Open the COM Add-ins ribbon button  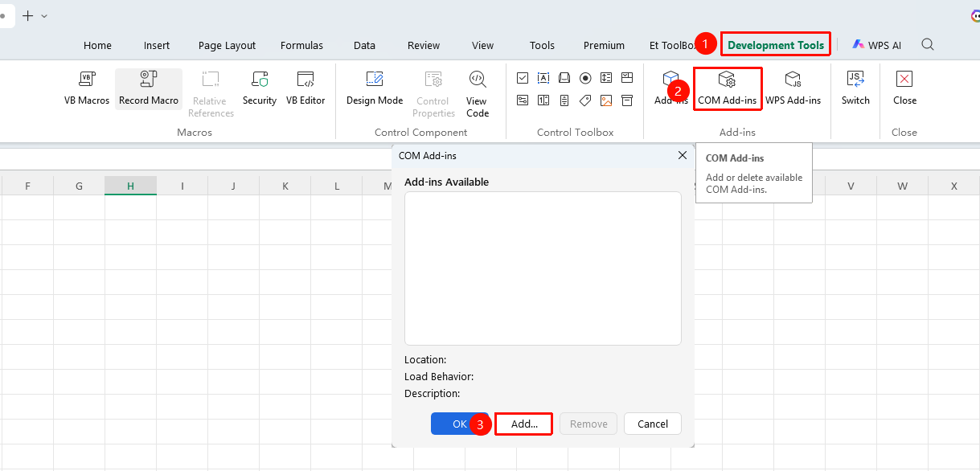point(727,88)
